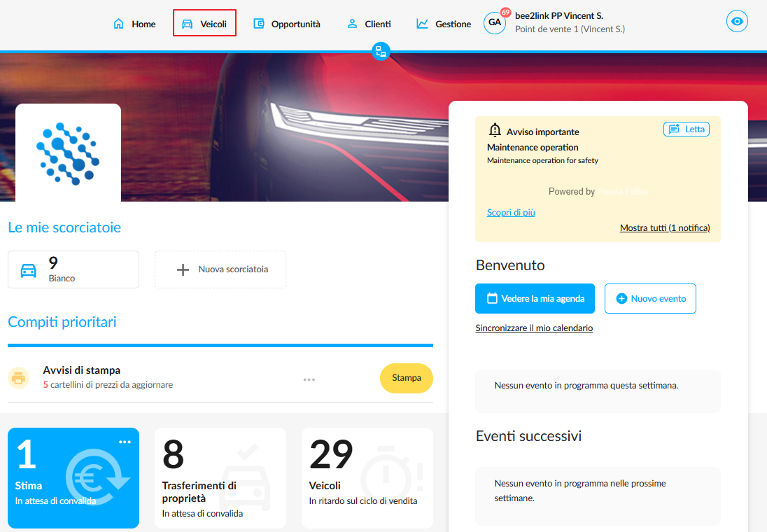Open the Home menu item
The width and height of the screenshot is (767, 532).
(x=134, y=24)
